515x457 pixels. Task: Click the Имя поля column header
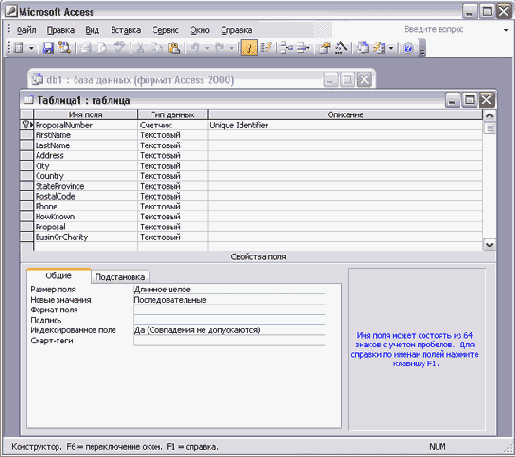click(x=86, y=115)
